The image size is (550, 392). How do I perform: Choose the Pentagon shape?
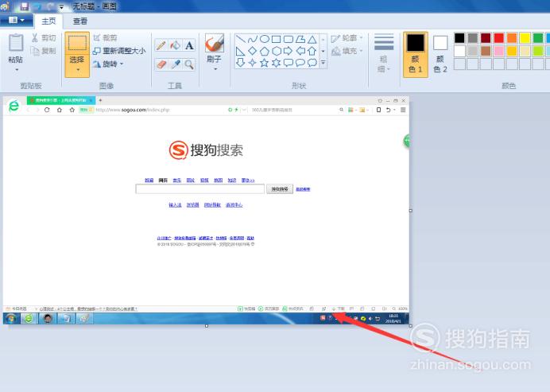[265, 51]
